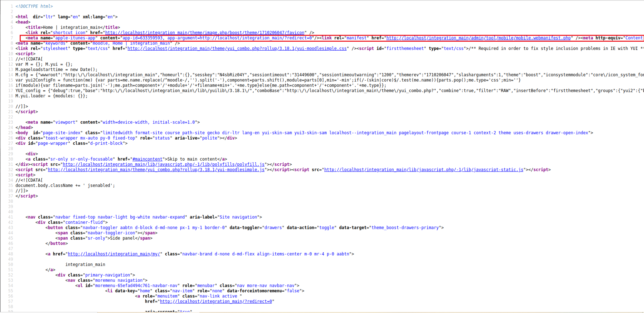Click the 'var M = {}; M.yui = {};' line
Image resolution: width=644 pixels, height=313 pixels.
click(44, 64)
